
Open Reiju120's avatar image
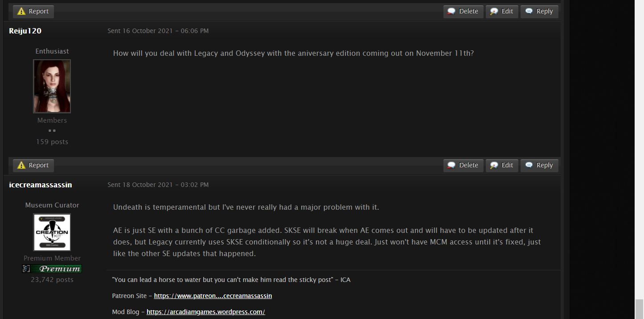click(52, 86)
